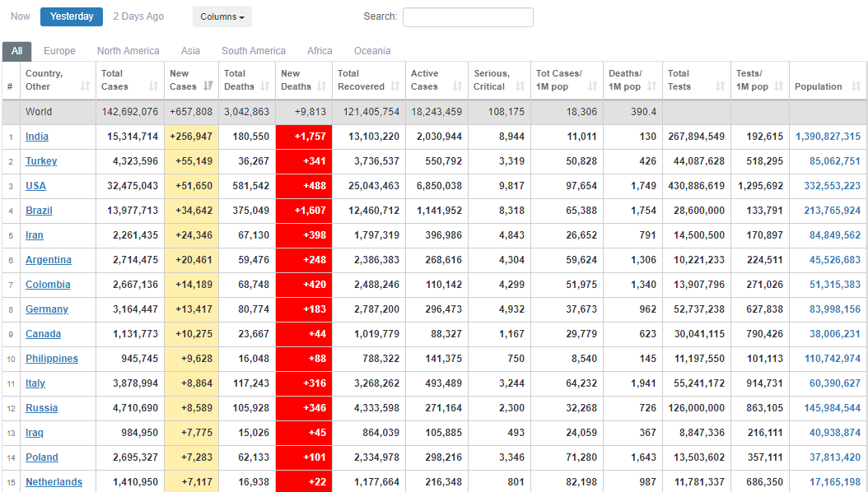Click the New Cases sort arrow icon
The height and width of the screenshot is (492, 868).
pos(208,86)
